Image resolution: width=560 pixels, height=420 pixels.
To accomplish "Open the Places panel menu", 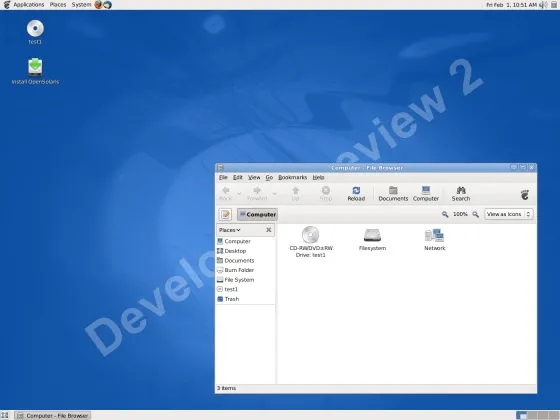I will (58, 5).
